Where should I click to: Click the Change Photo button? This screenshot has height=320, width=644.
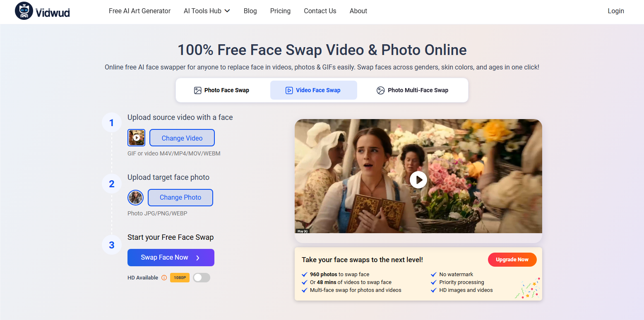click(x=180, y=198)
